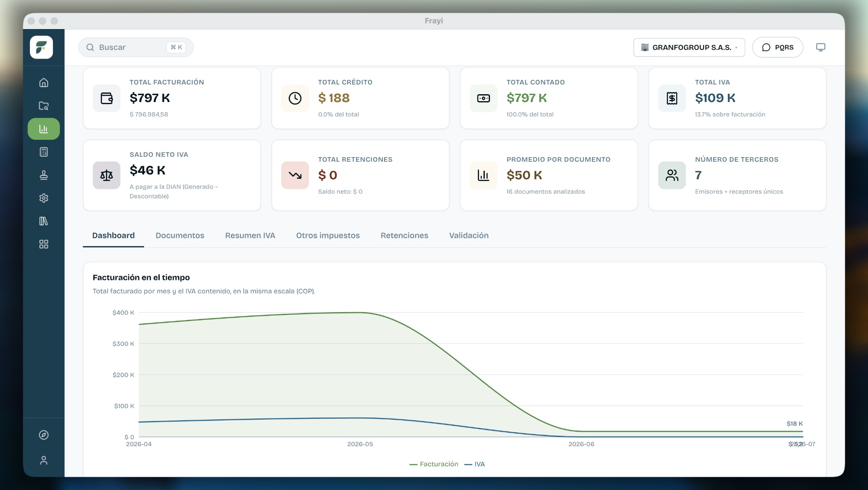This screenshot has width=868, height=490.
Task: Open the settings gear sidebar icon
Action: [44, 198]
